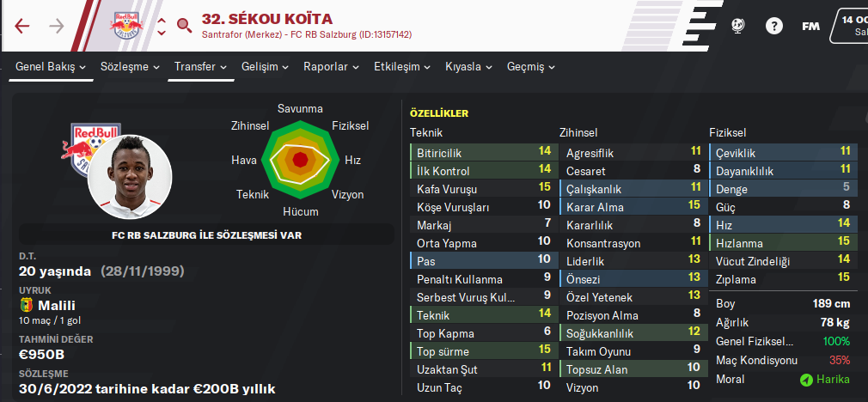Screen dimensions: 868x402
Task: Click the green morale icon beside Harika
Action: (806, 379)
